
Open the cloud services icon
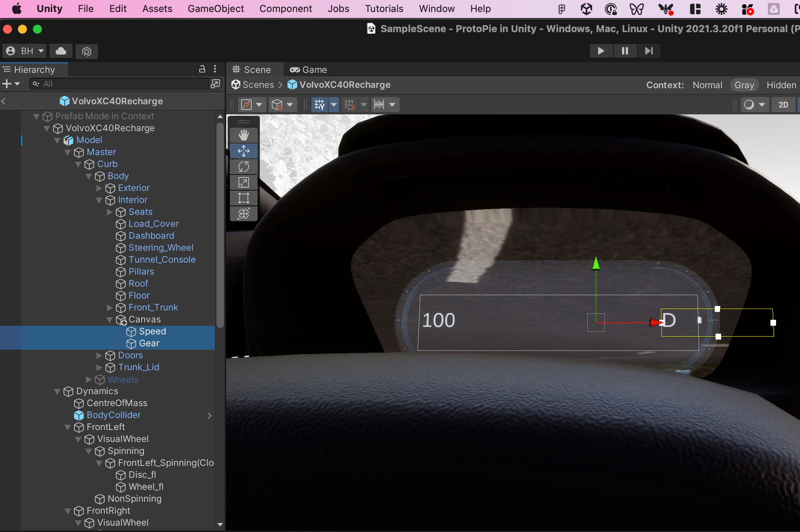[x=61, y=51]
